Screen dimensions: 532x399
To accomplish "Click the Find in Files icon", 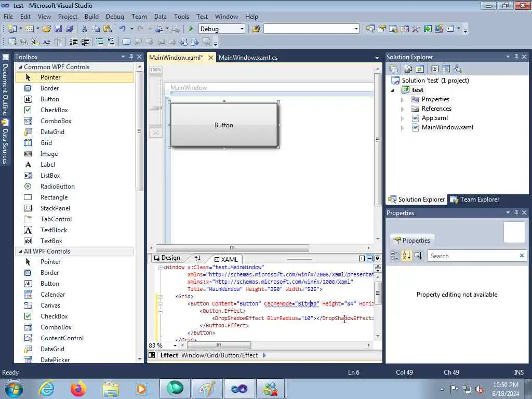I will point(256,29).
